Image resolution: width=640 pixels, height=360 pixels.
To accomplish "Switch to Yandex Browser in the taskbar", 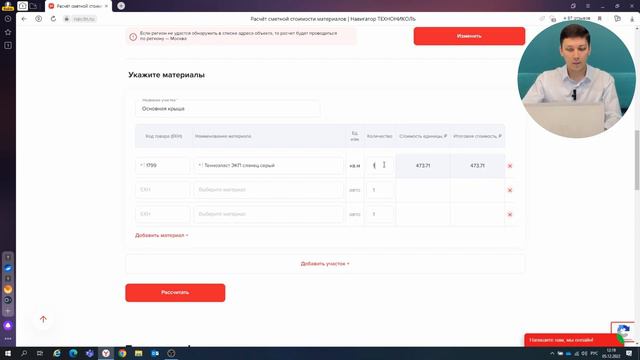I will [x=106, y=353].
